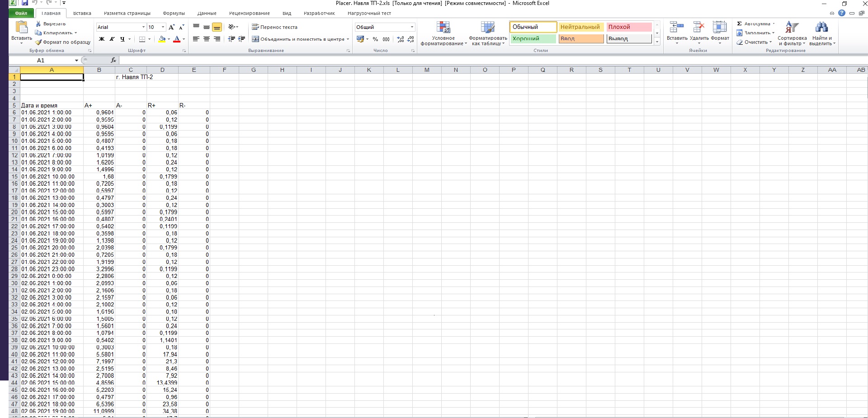Viewport: 868px width, 418px height.
Task: Open the Name Box dropdown arrow
Action: (76, 61)
